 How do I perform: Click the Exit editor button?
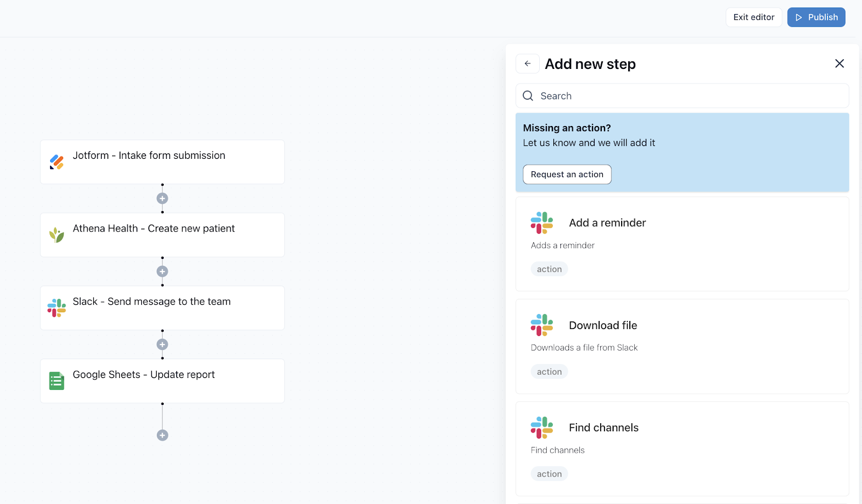(x=754, y=17)
